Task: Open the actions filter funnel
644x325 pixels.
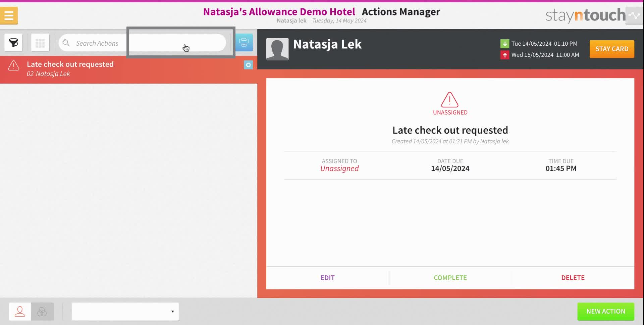Action: 13,43
